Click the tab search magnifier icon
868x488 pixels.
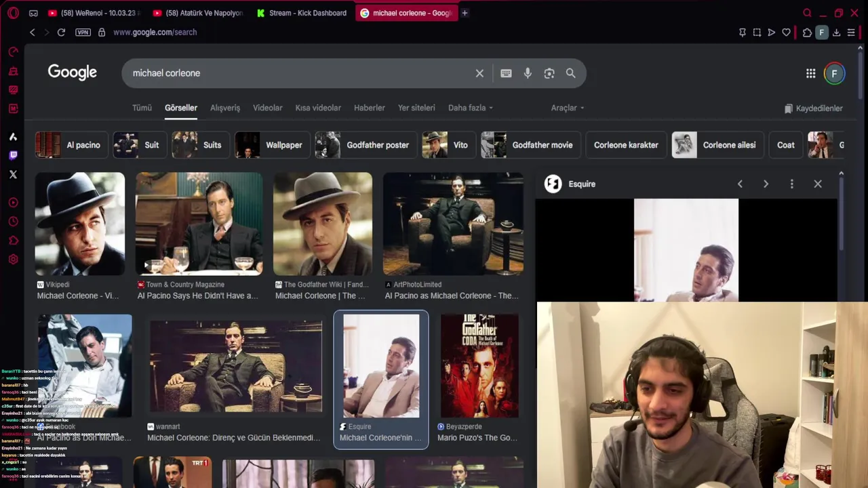(x=807, y=13)
